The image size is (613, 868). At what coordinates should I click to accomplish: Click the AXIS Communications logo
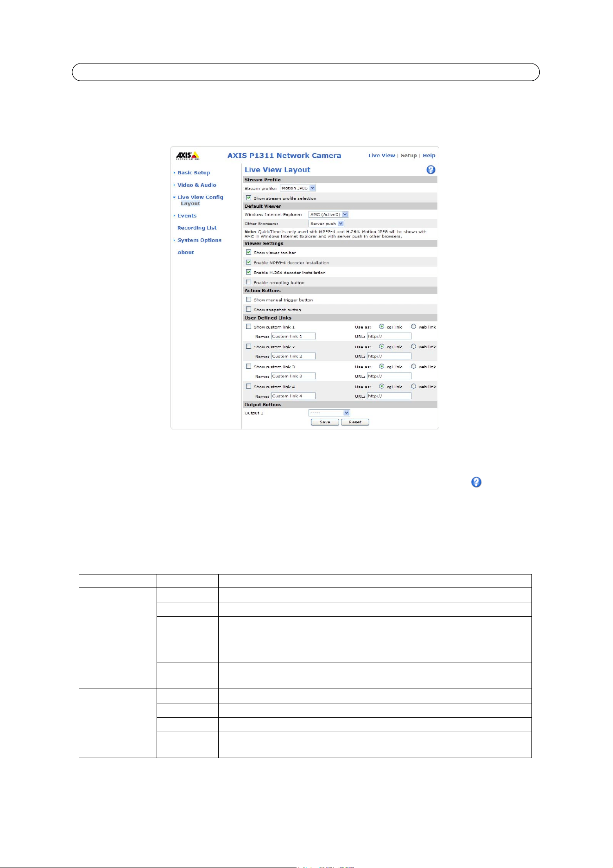click(188, 155)
